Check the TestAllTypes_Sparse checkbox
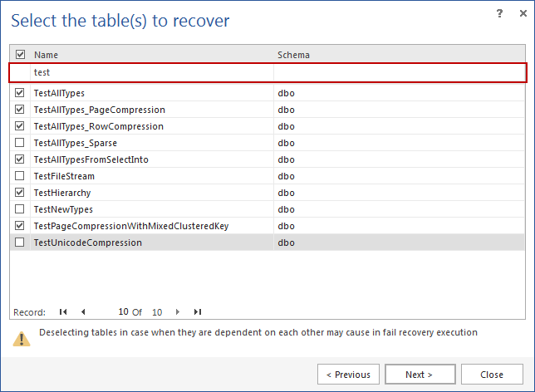 [20, 143]
